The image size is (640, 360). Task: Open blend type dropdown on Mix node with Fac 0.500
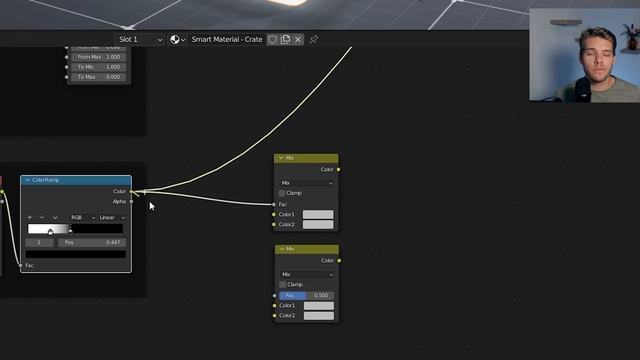307,275
